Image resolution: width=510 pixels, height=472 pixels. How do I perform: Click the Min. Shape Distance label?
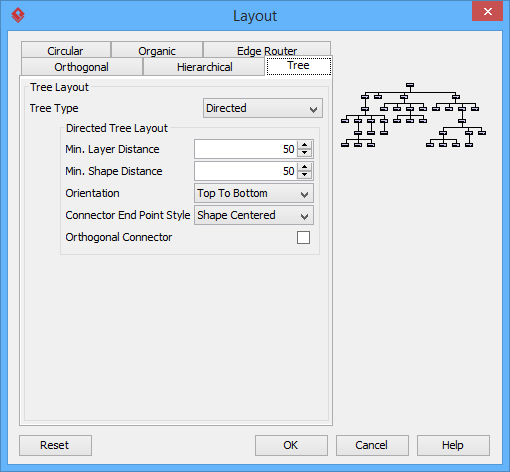114,171
